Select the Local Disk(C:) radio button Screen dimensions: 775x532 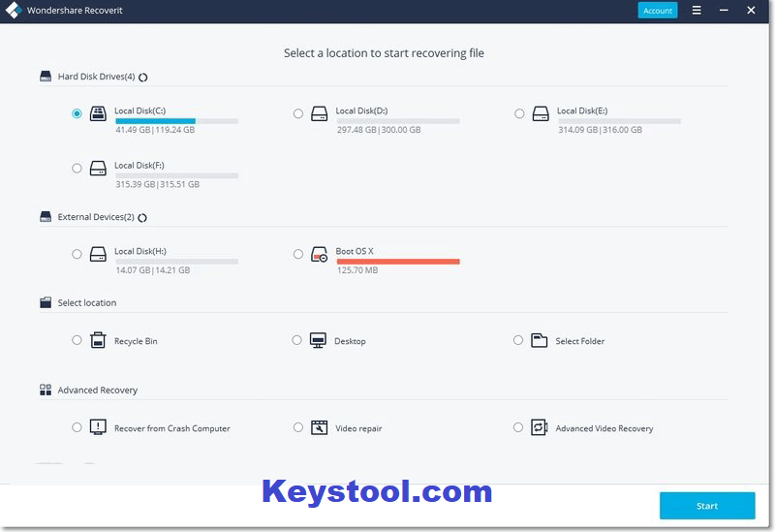click(x=77, y=113)
